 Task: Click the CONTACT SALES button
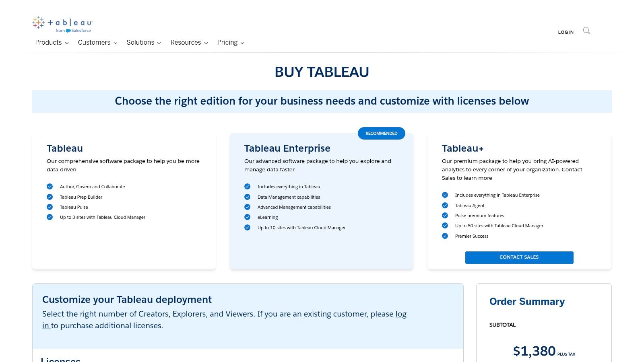click(x=519, y=257)
